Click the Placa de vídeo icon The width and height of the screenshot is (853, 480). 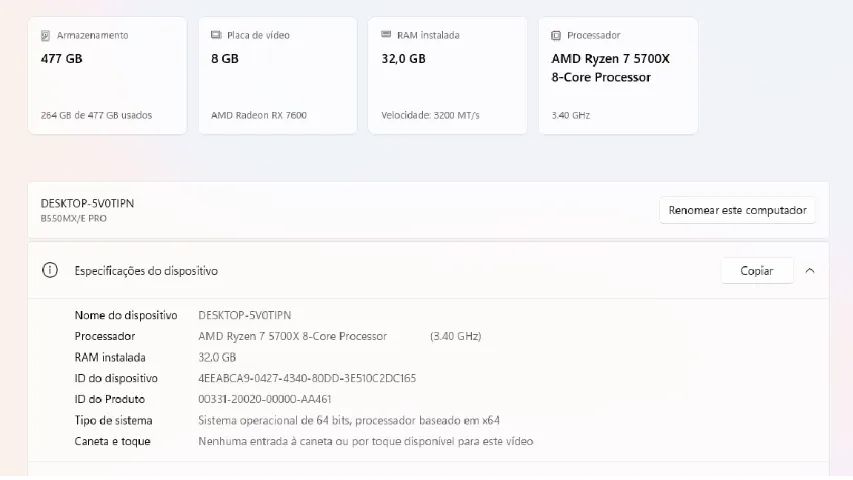(x=216, y=35)
